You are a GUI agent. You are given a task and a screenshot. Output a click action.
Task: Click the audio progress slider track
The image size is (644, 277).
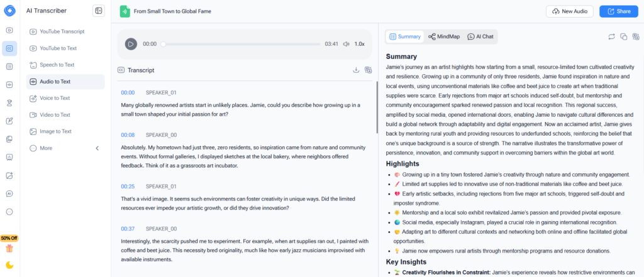point(241,44)
